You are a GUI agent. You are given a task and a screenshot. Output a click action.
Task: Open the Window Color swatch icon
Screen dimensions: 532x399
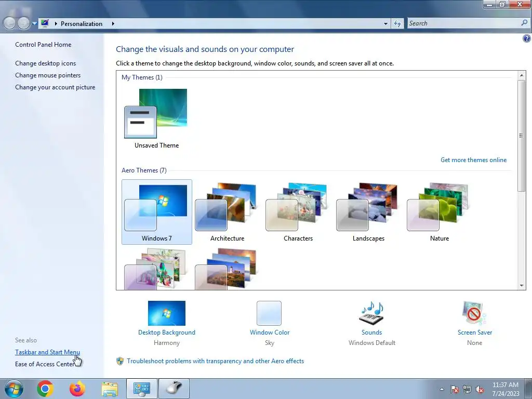[x=269, y=313]
